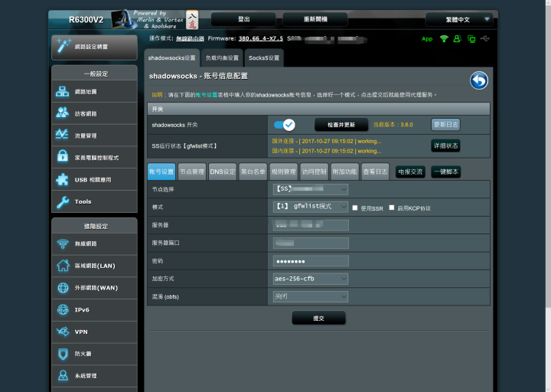The width and height of the screenshot is (551, 392).
Task: Enable the 使用SSR checkbox
Action: coord(355,207)
